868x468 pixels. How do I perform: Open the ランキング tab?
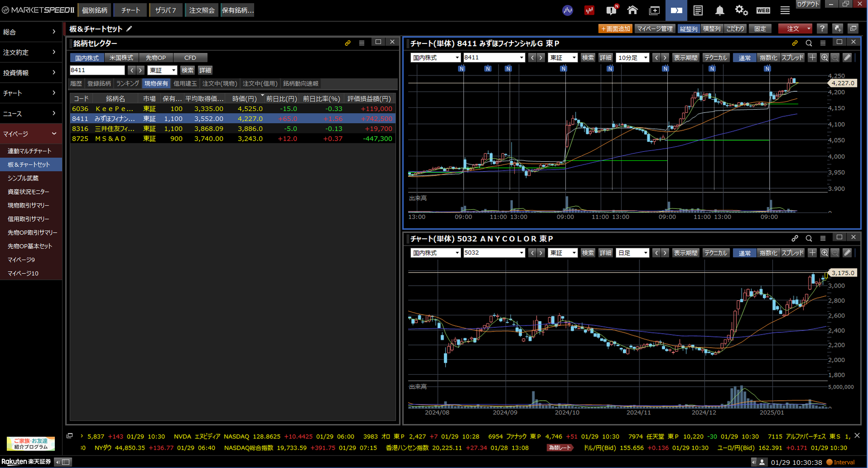tap(128, 84)
